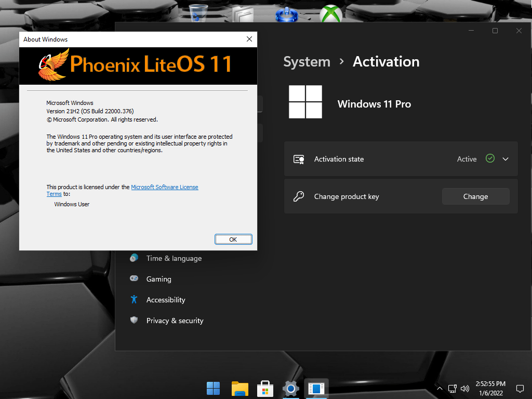Screen dimensions: 532x399
Task: Click 'Version 21H2 (OS Build 22000.376)' text
Action: [90, 111]
